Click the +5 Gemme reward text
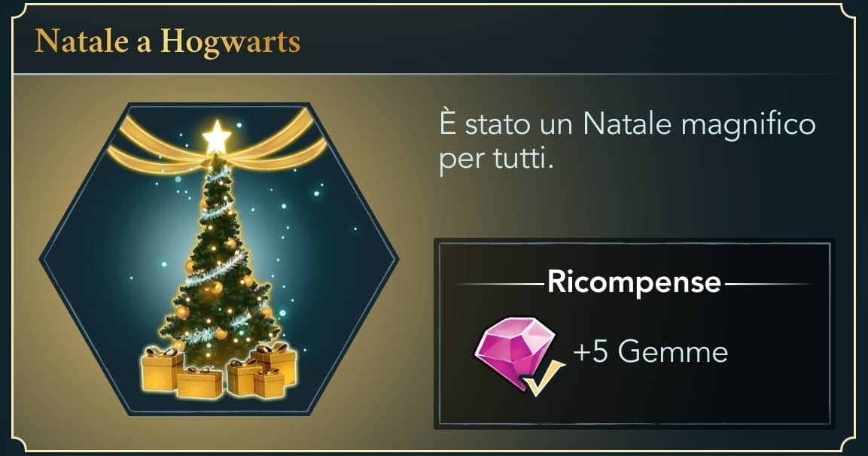 650,352
